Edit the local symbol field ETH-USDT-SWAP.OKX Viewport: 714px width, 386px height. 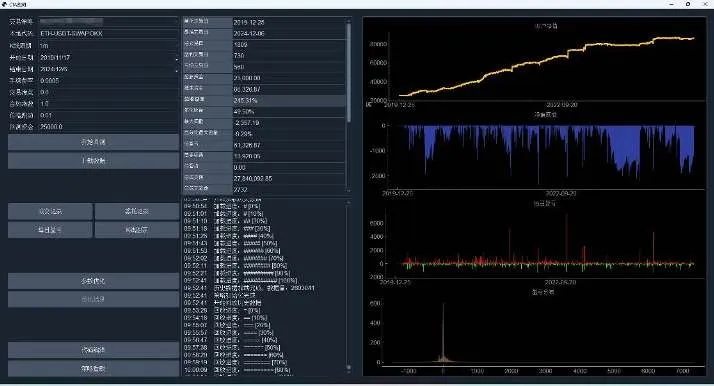[108, 33]
